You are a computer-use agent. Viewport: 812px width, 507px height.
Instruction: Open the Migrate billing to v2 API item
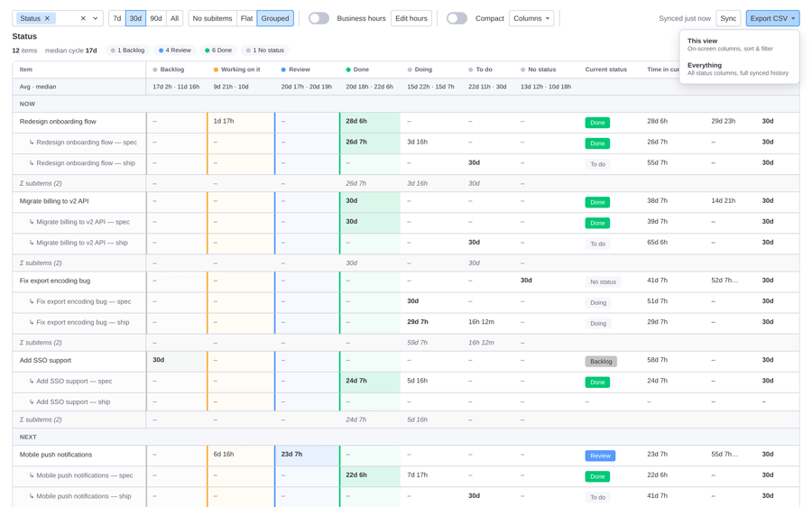pyautogui.click(x=54, y=201)
